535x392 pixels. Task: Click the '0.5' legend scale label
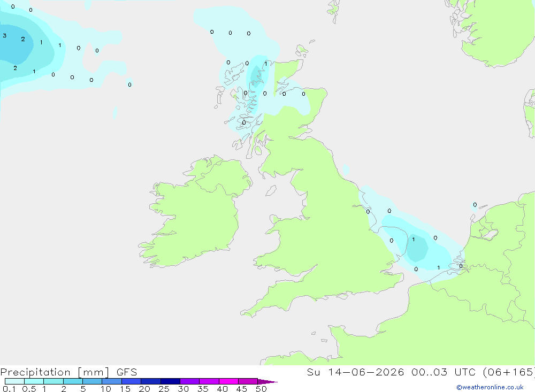(x=29, y=389)
